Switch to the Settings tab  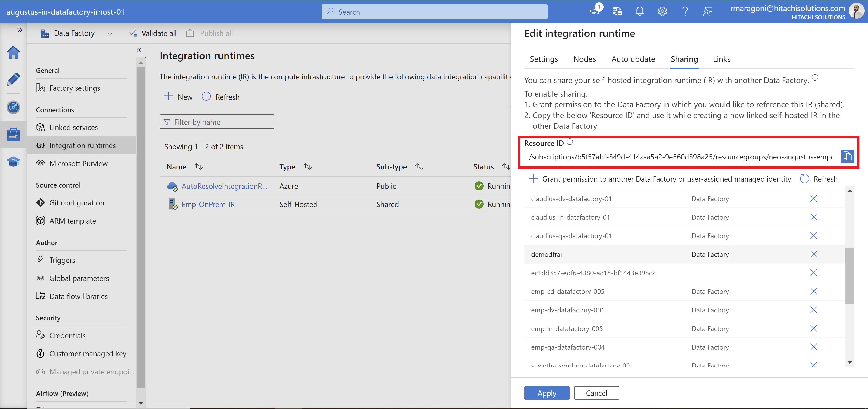544,59
